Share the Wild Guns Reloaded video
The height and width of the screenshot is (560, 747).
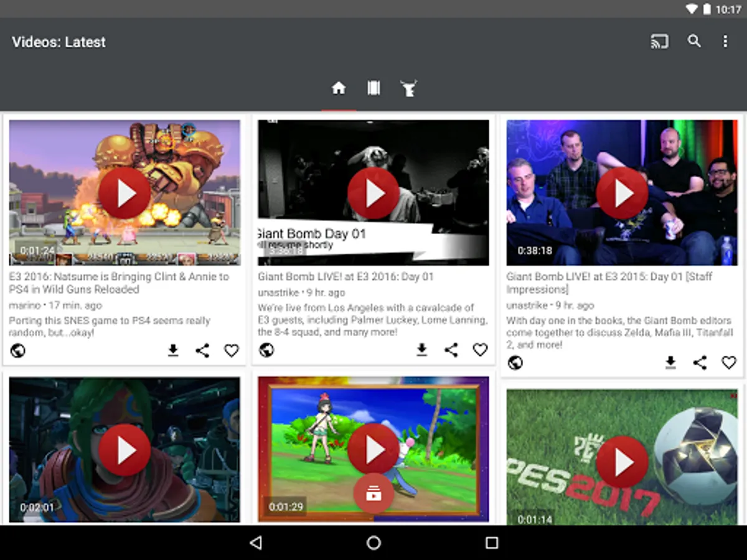pyautogui.click(x=202, y=351)
